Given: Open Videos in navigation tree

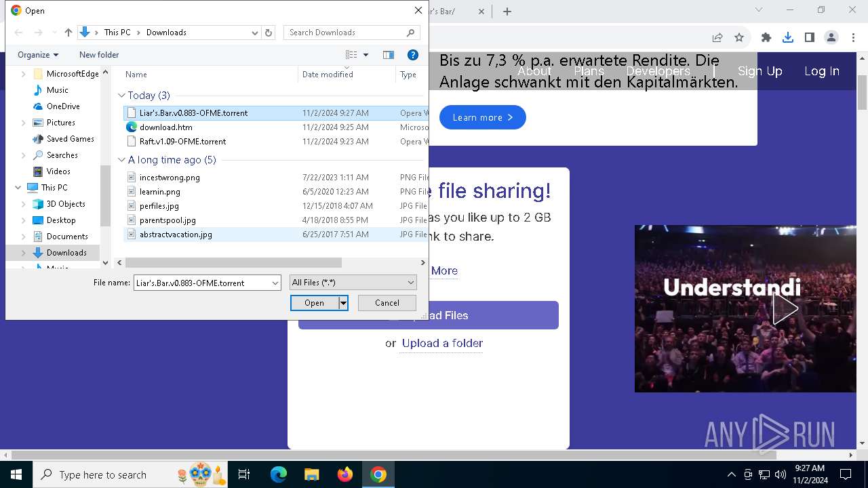Looking at the screenshot, I should (58, 171).
